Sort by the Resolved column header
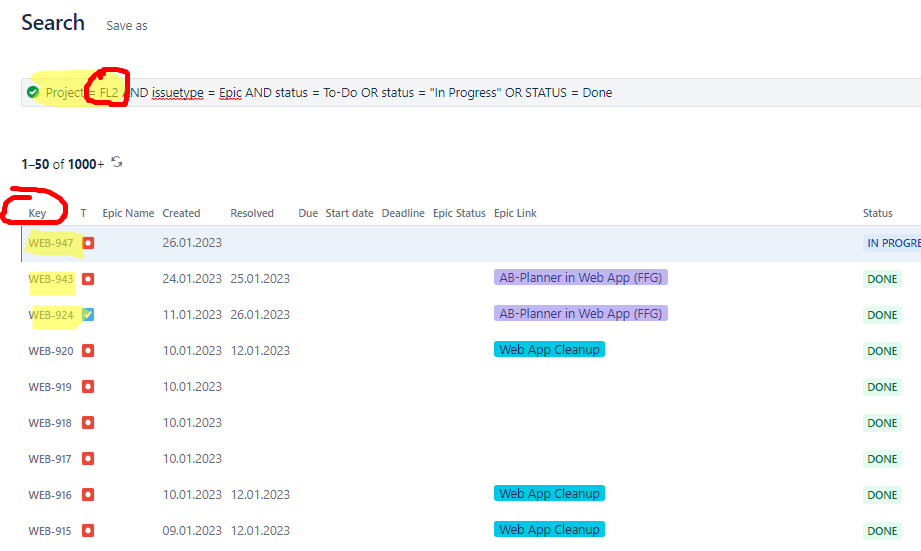 pos(252,213)
